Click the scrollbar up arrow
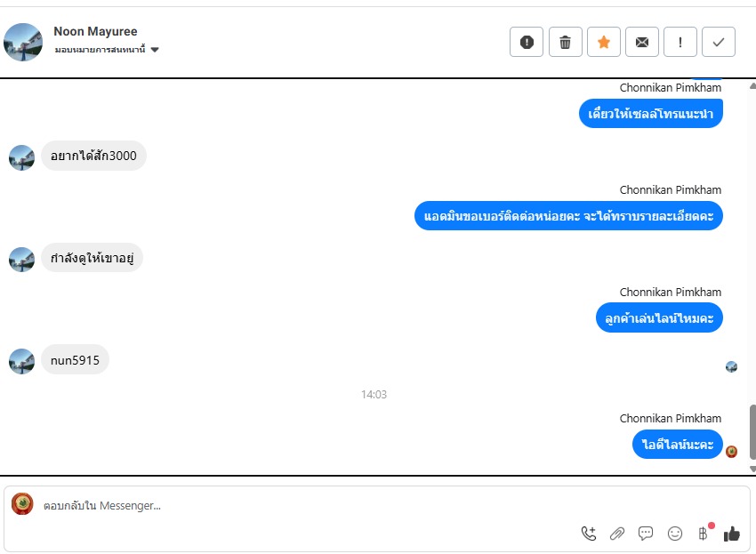The image size is (756, 554). (x=752, y=86)
